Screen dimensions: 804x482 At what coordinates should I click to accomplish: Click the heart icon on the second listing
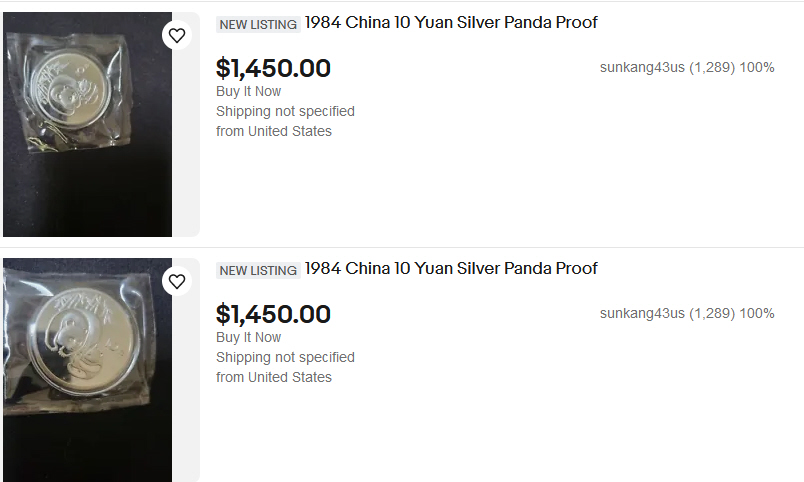177,282
